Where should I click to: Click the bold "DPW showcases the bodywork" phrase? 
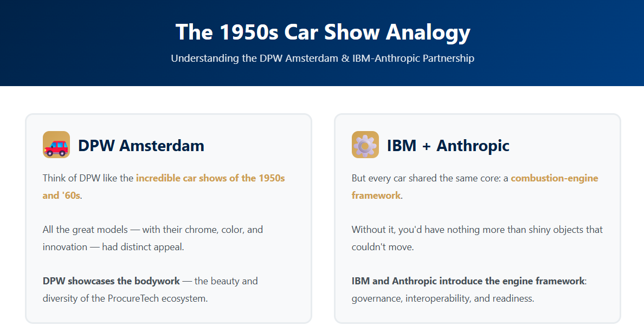pyautogui.click(x=111, y=281)
